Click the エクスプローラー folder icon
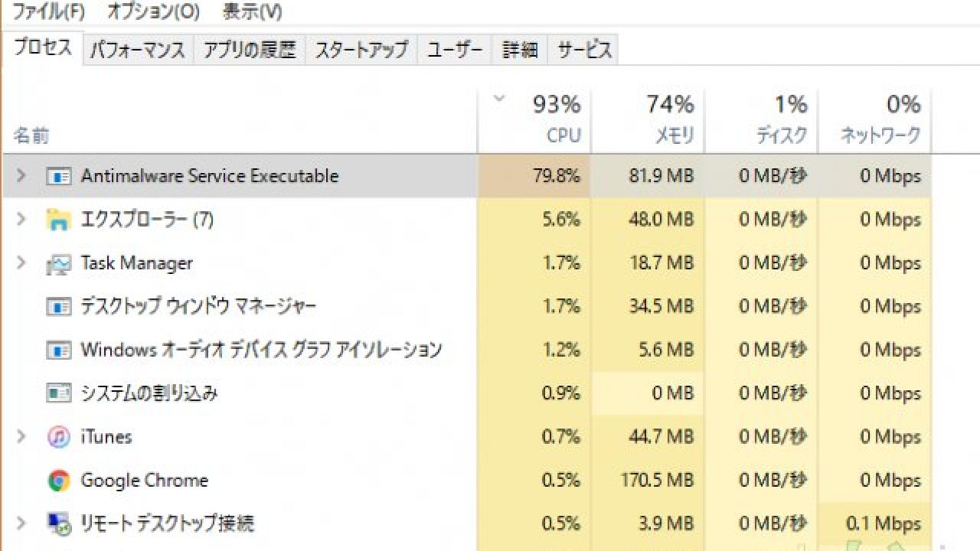Viewport: 980px width, 551px height. coord(59,220)
